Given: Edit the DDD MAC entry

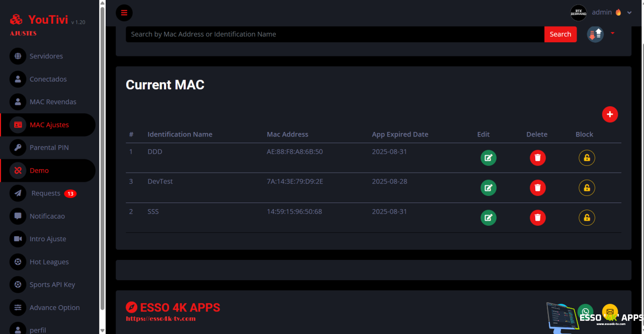Looking at the screenshot, I should point(488,158).
